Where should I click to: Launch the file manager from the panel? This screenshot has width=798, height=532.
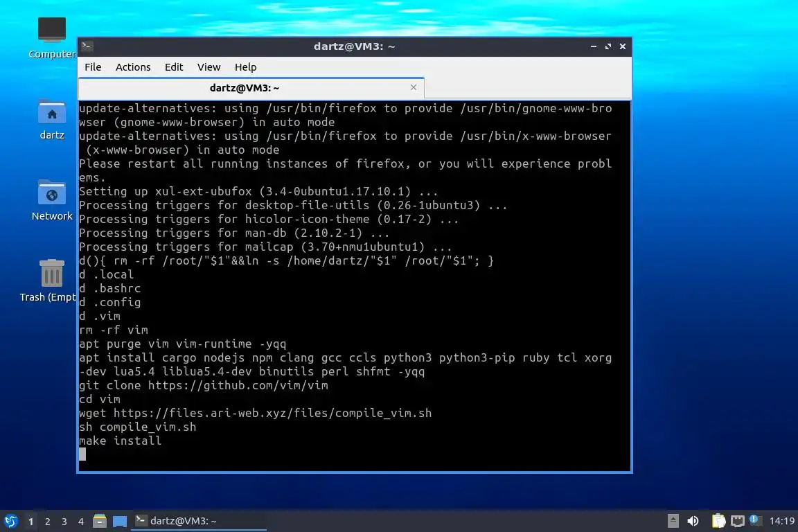(100, 521)
